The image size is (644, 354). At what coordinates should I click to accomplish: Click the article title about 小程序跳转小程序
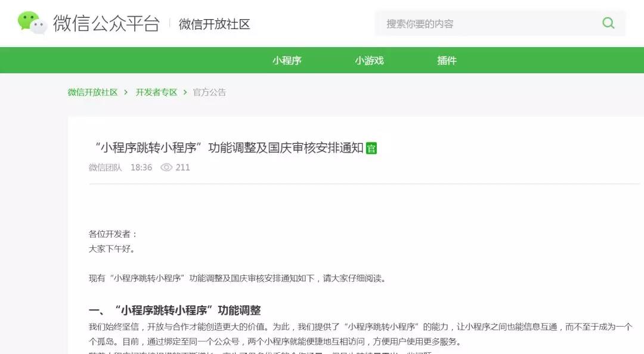(x=229, y=147)
